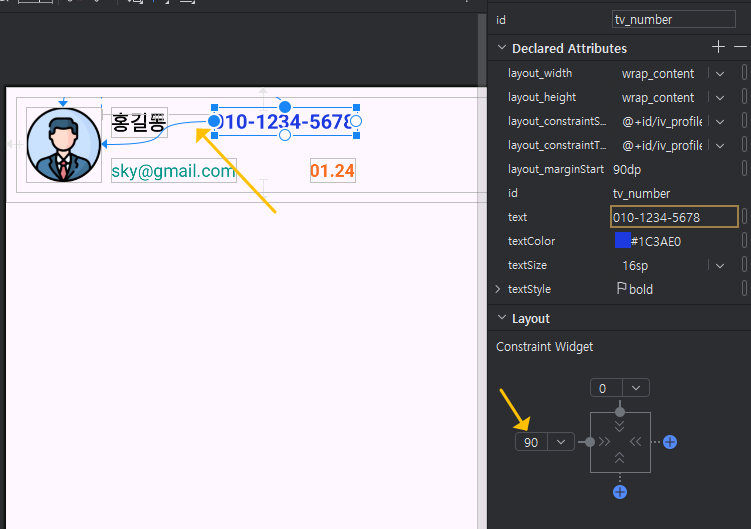Select the left constraint anchor of phone number view
The width and height of the screenshot is (751, 529).
(214, 121)
